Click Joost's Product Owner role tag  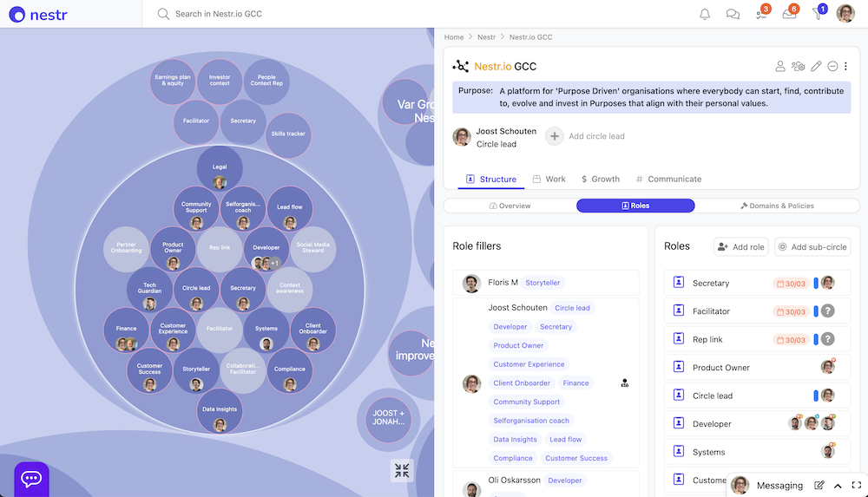pyautogui.click(x=518, y=345)
